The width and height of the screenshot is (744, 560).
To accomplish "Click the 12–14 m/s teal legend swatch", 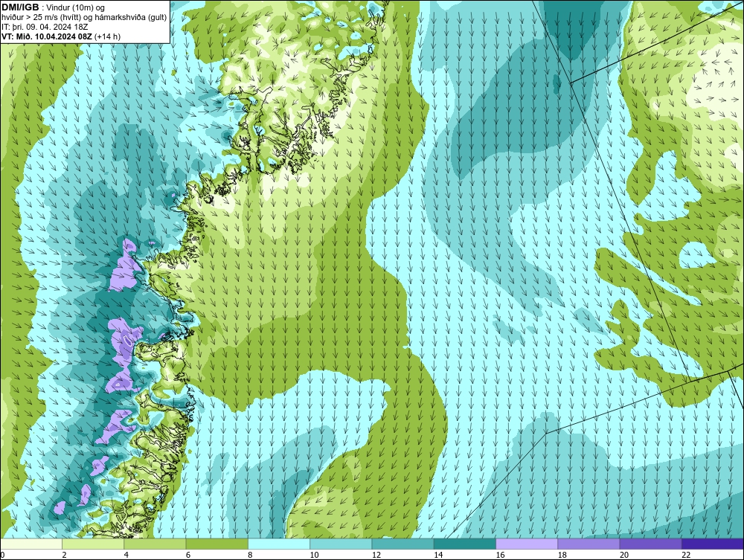I will pyautogui.click(x=403, y=544).
